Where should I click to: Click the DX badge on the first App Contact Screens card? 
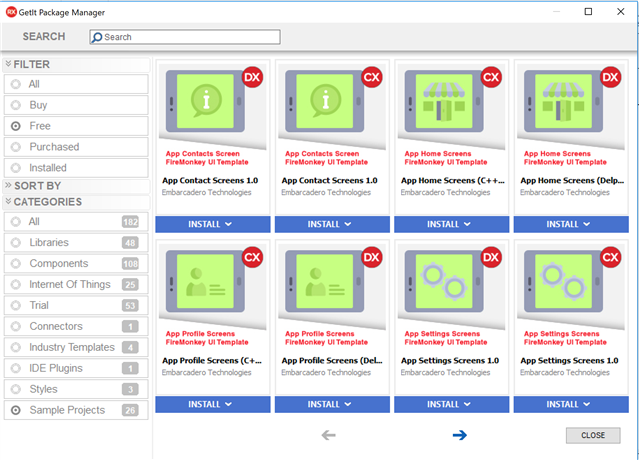pyautogui.click(x=252, y=77)
